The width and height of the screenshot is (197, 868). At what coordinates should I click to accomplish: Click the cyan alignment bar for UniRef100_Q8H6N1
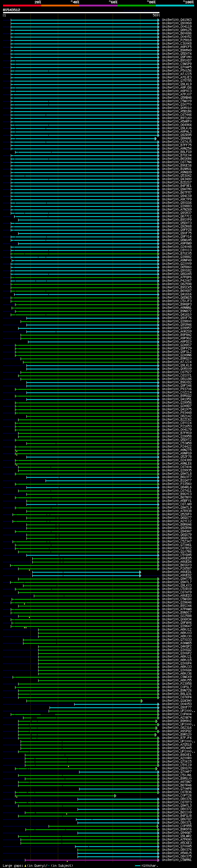tap(83, 139)
